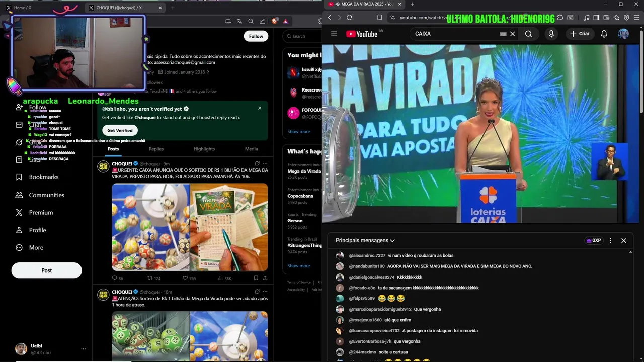This screenshot has width=644, height=362.
Task: Expand the Principais mensagens chat dropdown
Action: tap(365, 241)
